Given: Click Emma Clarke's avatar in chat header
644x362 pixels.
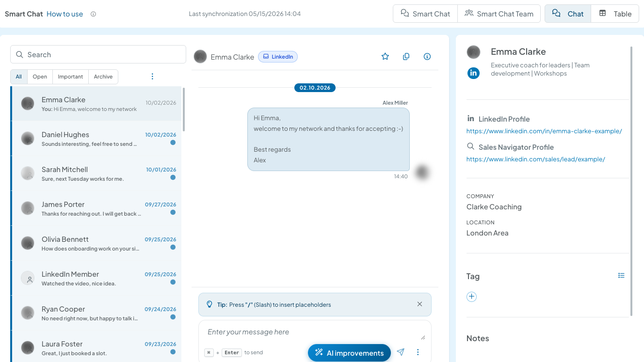Looking at the screenshot, I should 200,57.
